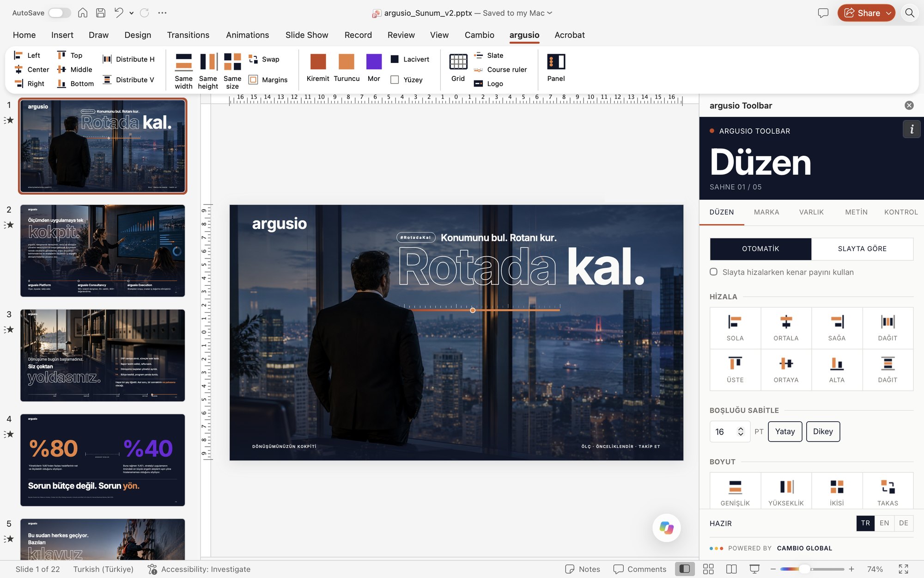Screen dimensions: 924x578
Task: Open the Share dropdown arrow
Action: [888, 13]
